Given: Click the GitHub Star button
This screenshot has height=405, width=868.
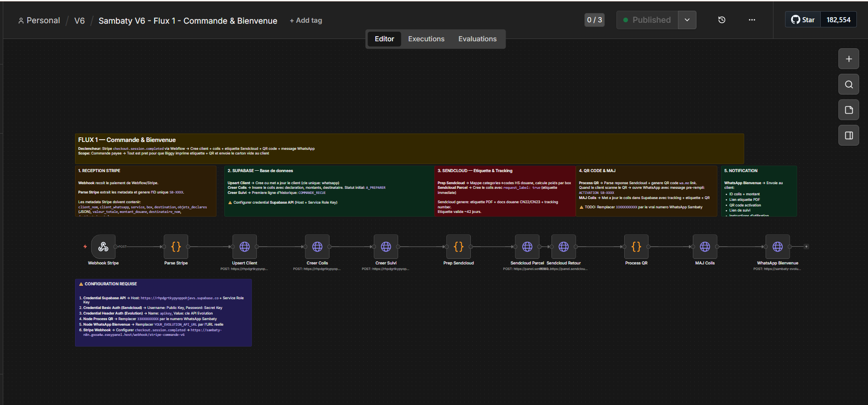Looking at the screenshot, I should pyautogui.click(x=803, y=20).
